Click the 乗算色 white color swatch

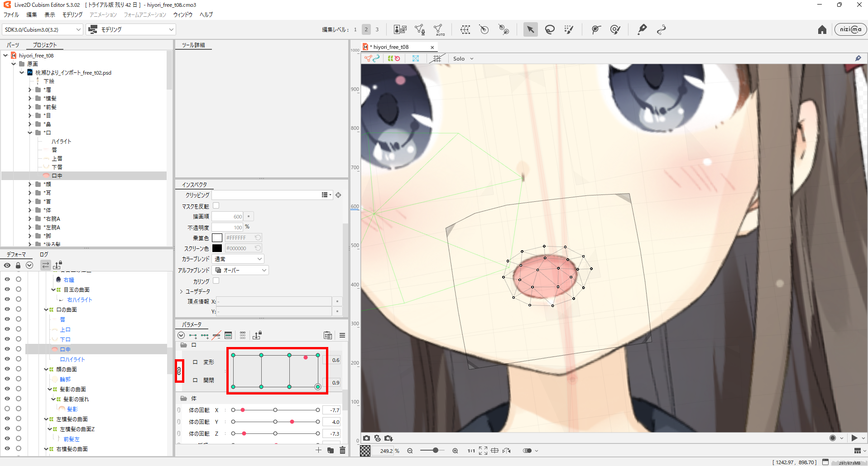(x=217, y=238)
